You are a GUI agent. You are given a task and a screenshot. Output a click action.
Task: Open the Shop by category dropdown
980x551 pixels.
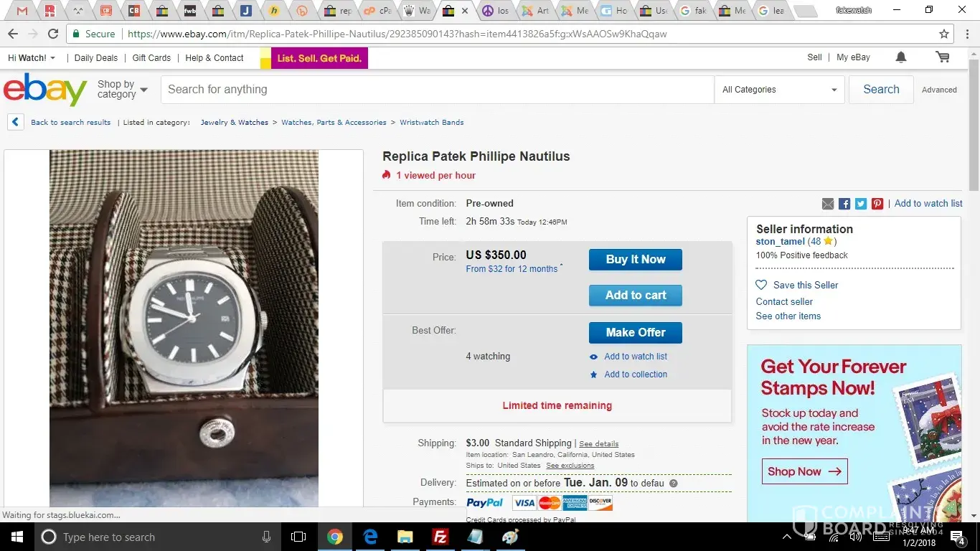pyautogui.click(x=122, y=90)
